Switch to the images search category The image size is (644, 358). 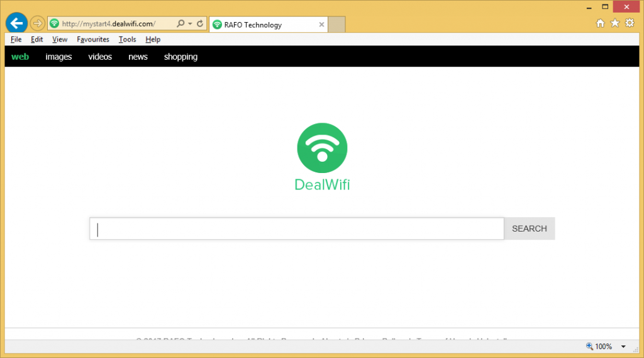click(58, 57)
